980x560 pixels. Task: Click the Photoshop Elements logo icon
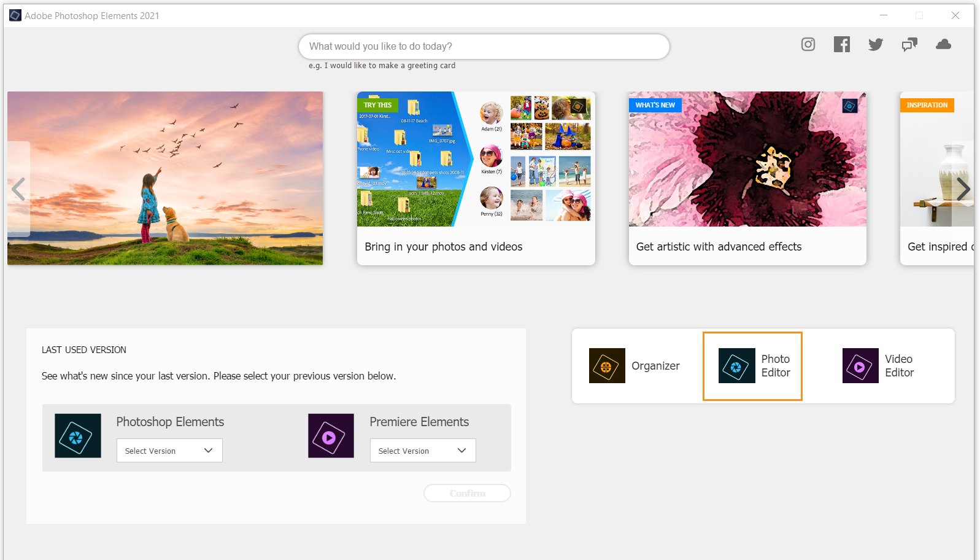click(x=78, y=436)
